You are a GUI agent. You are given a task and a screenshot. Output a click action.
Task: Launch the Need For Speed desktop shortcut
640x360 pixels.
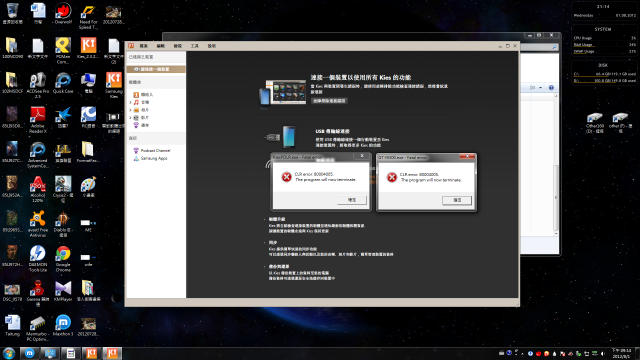pyautogui.click(x=88, y=16)
